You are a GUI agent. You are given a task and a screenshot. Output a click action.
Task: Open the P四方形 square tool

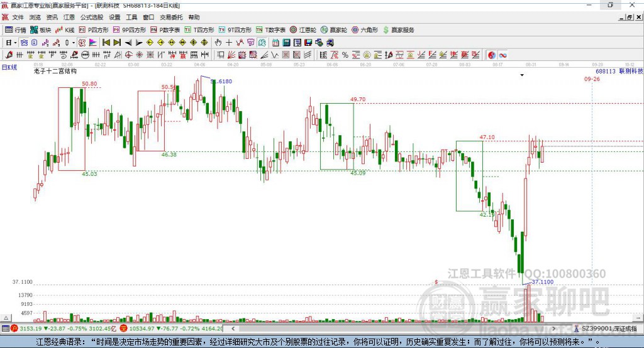click(94, 30)
